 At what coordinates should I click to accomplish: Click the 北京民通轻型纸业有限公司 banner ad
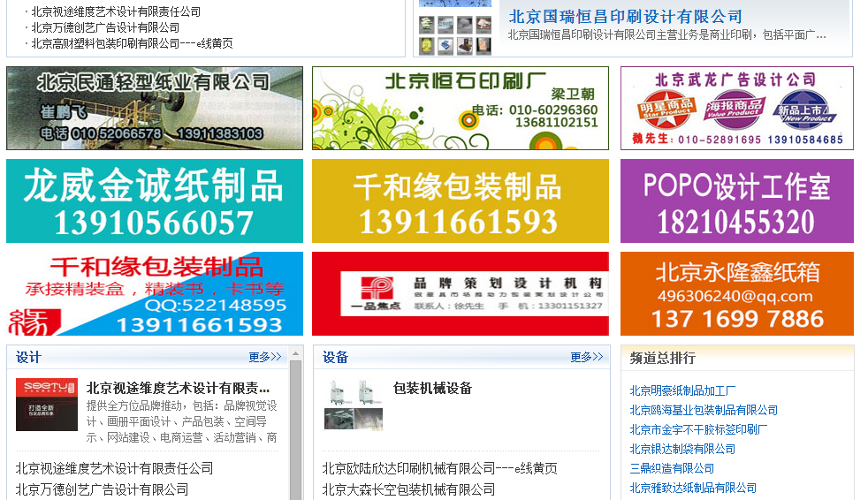154,108
